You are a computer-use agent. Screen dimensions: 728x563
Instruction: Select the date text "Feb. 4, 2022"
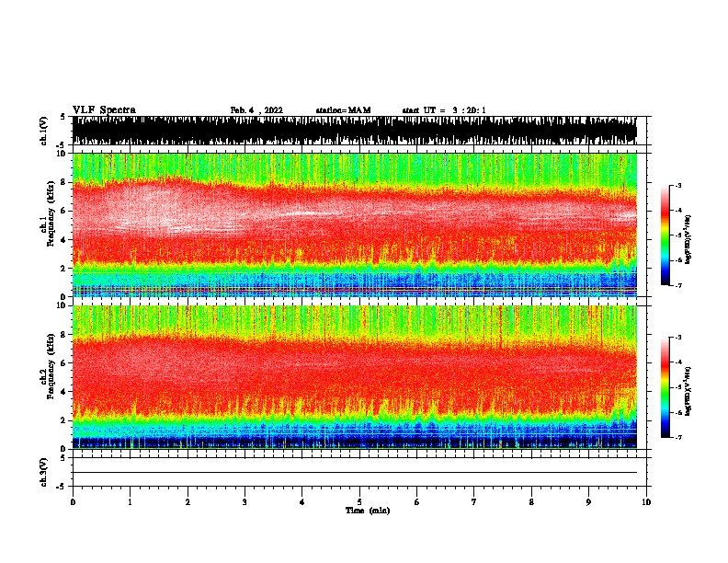tap(256, 110)
